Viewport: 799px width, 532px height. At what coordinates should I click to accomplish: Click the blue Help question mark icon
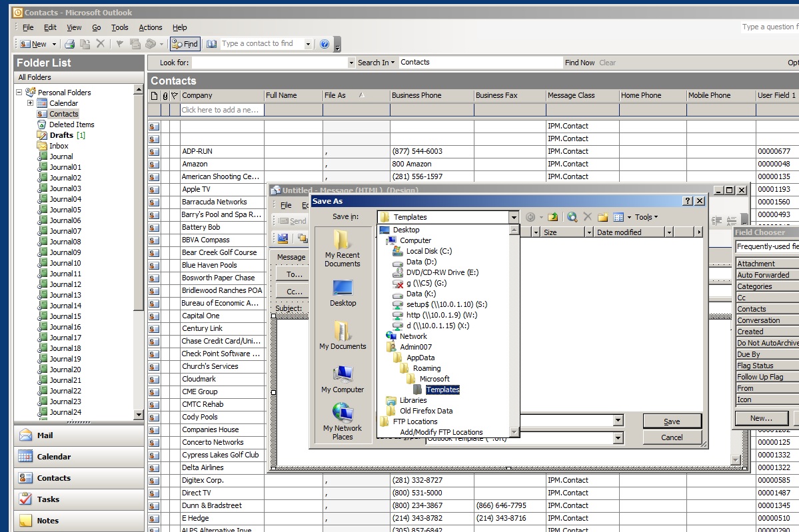click(x=324, y=45)
